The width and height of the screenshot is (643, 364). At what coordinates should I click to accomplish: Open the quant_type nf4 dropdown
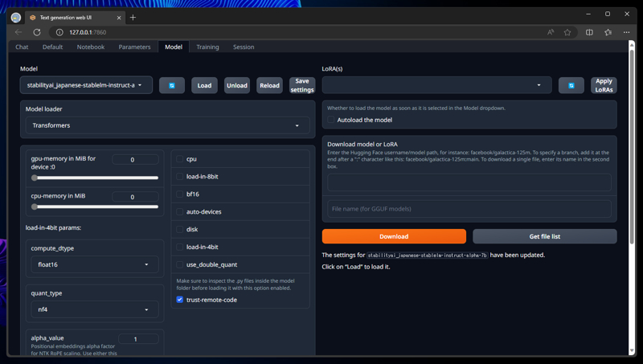click(x=95, y=309)
